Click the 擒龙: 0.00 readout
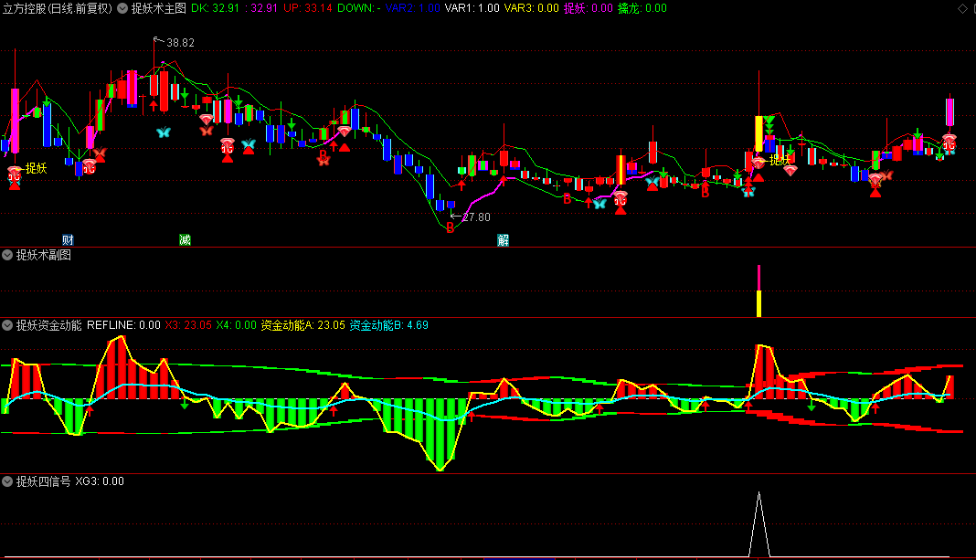976x560 pixels. coord(642,8)
